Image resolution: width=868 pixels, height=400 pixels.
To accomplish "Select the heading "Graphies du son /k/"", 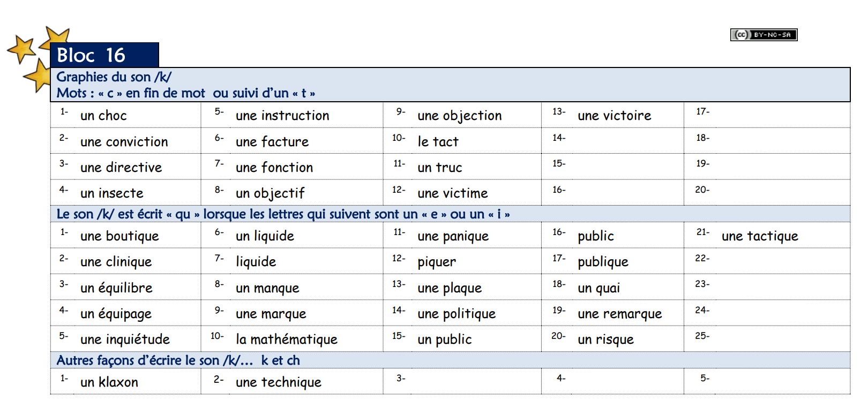I will 114,77.
